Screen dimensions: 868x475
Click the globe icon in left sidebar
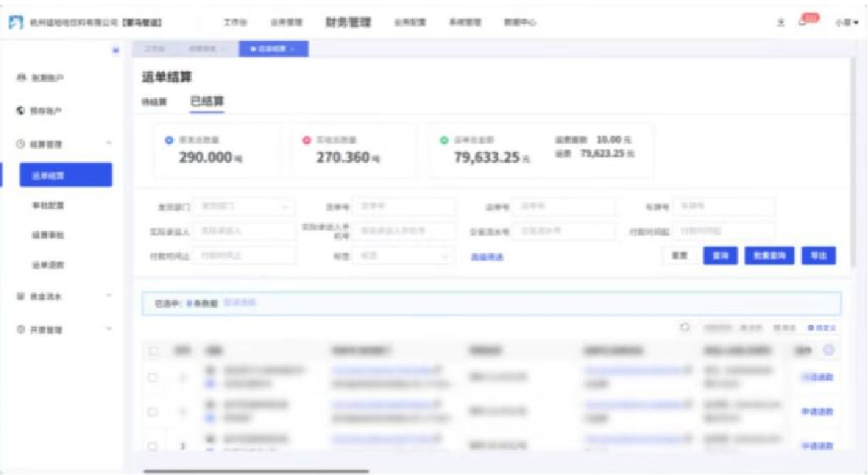click(21, 111)
